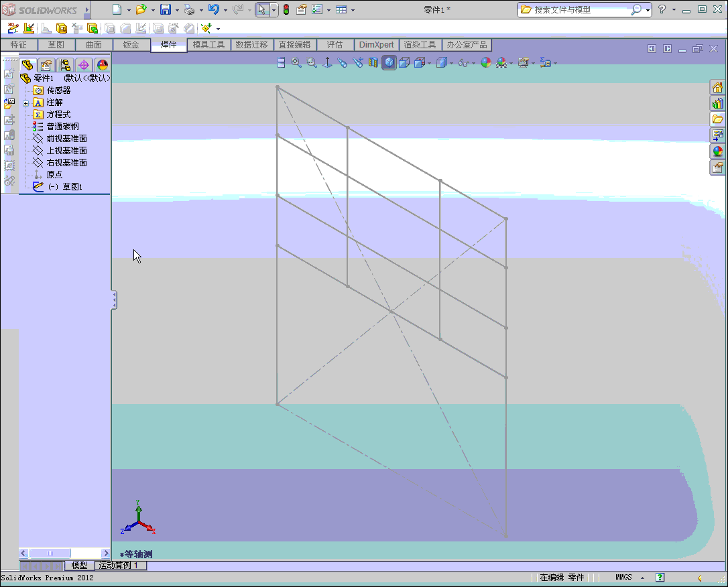Image resolution: width=728 pixels, height=587 pixels.
Task: Select 前视基准面 in the feature tree
Action: 67,138
